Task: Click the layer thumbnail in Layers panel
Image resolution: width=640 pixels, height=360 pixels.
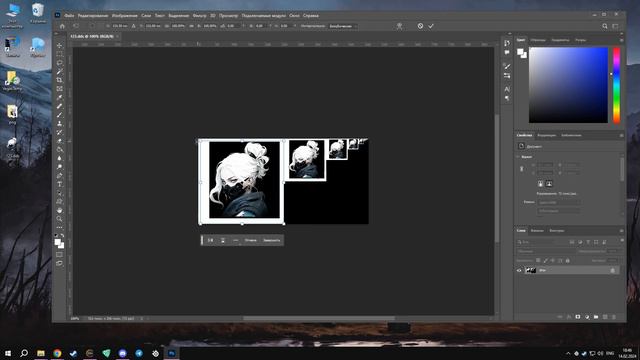Action: click(x=531, y=270)
